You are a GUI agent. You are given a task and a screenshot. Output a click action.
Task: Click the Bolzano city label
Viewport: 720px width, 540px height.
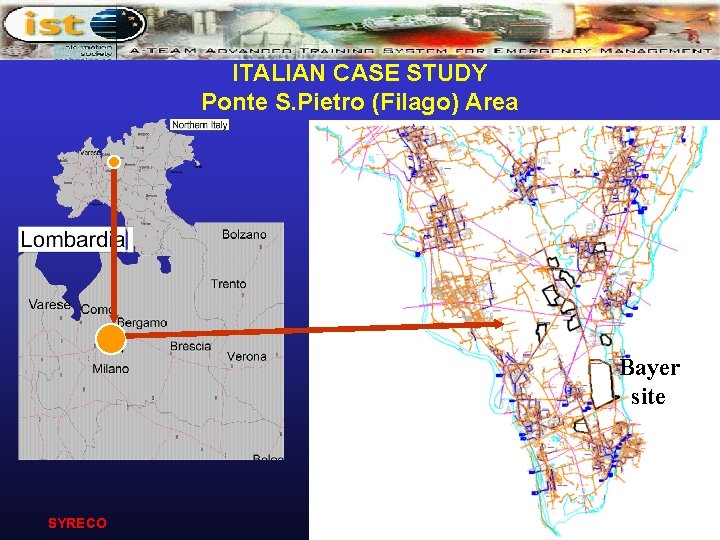tap(244, 235)
